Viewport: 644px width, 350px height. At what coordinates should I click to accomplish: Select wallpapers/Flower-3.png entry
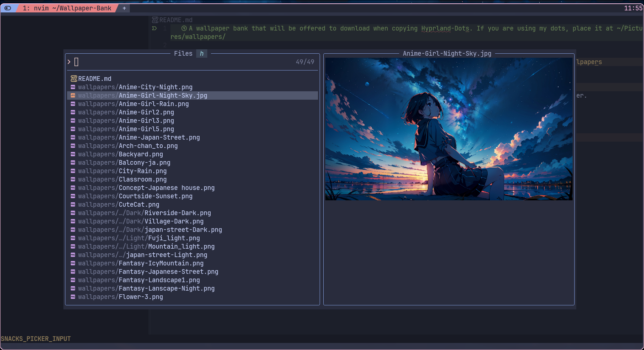(193, 297)
